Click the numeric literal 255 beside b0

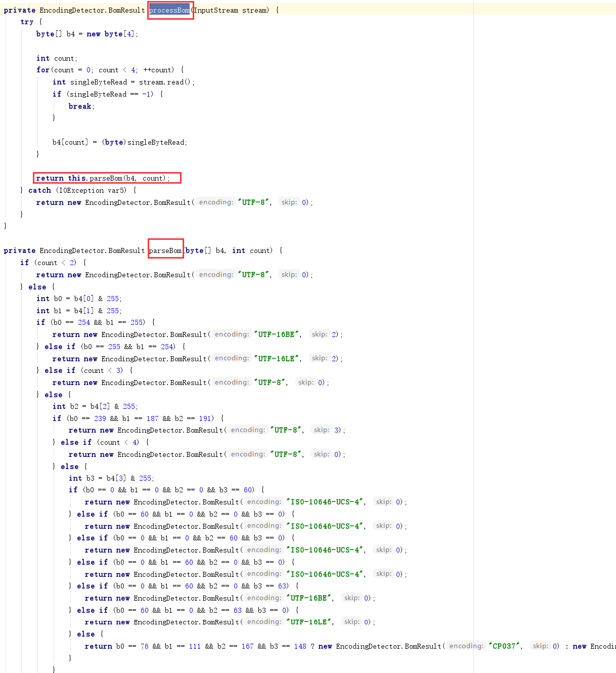(x=112, y=299)
